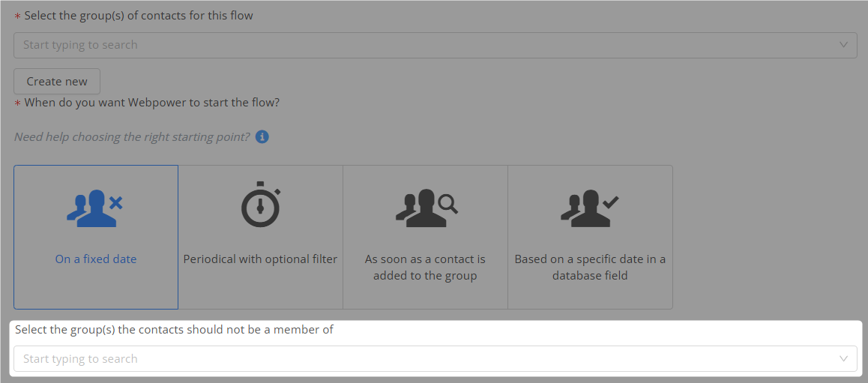Click the red asterisk before 'When do you want'
The height and width of the screenshot is (383, 868).
(17, 103)
